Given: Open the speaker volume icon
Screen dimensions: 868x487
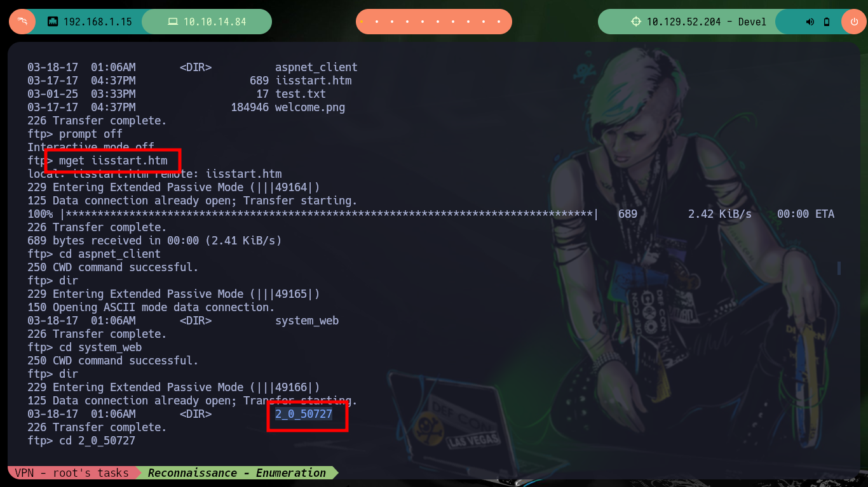Looking at the screenshot, I should point(810,22).
